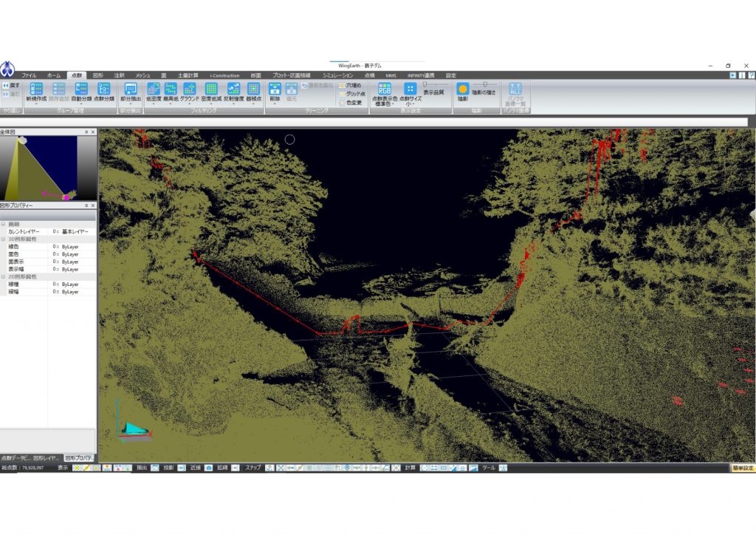This screenshot has width=756, height=535.
Task: Click the 簡単設定 button in status bar
Action: [x=742, y=468]
